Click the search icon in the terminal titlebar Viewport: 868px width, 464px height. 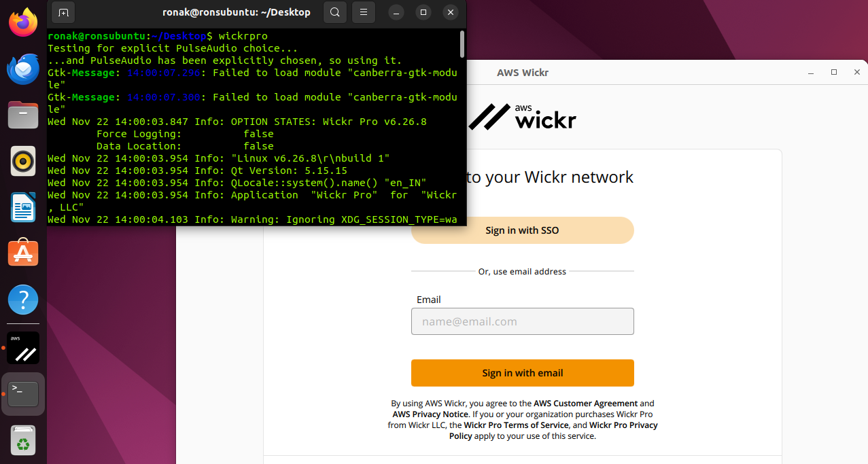coord(334,12)
